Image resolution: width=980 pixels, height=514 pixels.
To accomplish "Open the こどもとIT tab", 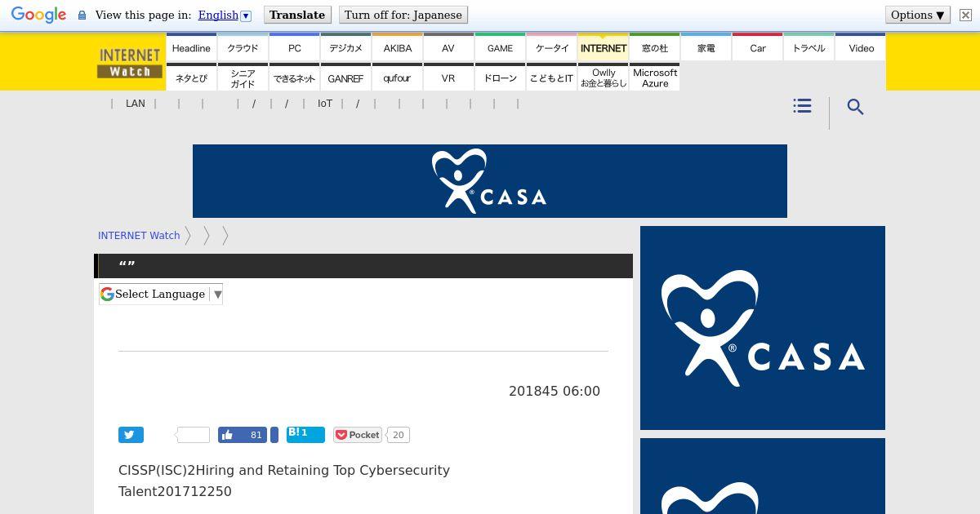I will pos(552,78).
